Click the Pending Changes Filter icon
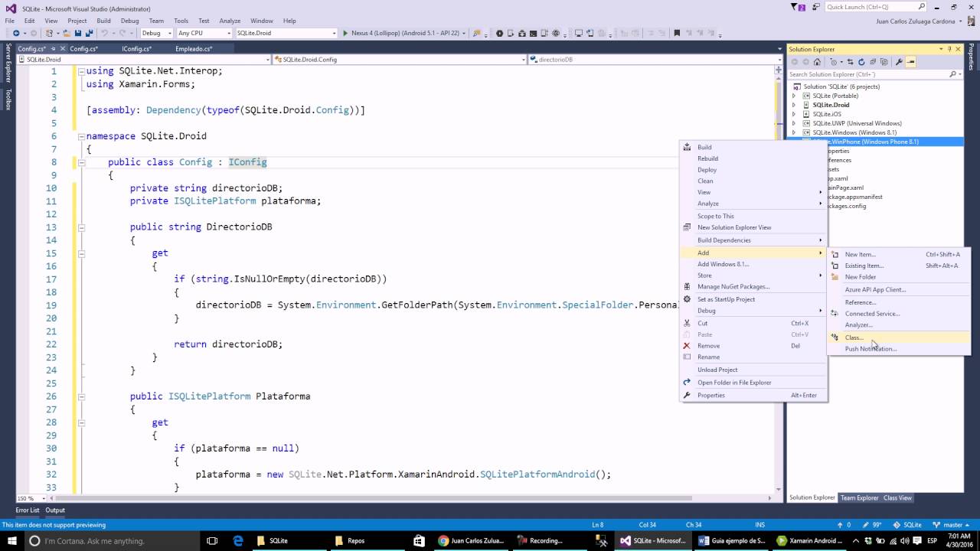This screenshot has height=551, width=980. 834,62
